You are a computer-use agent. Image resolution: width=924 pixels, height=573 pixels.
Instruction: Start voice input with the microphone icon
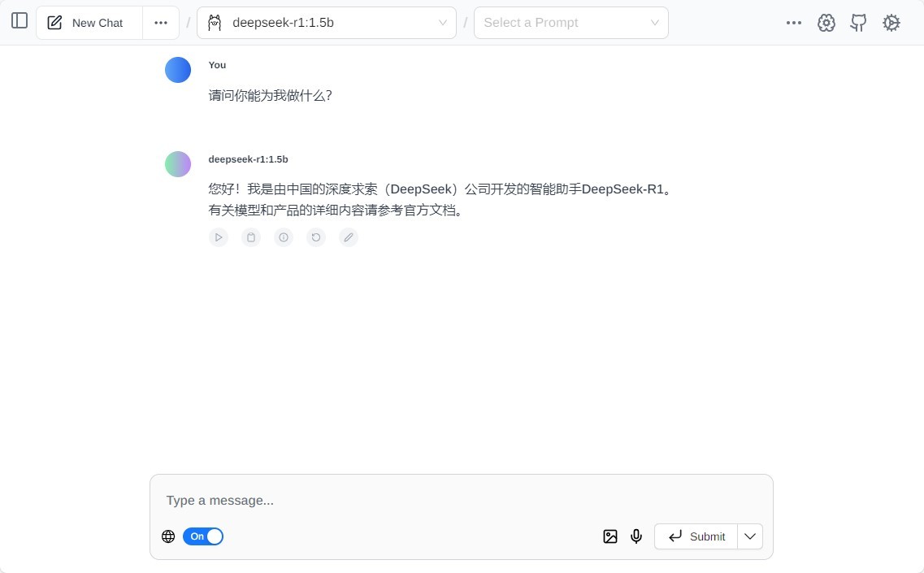[636, 536]
